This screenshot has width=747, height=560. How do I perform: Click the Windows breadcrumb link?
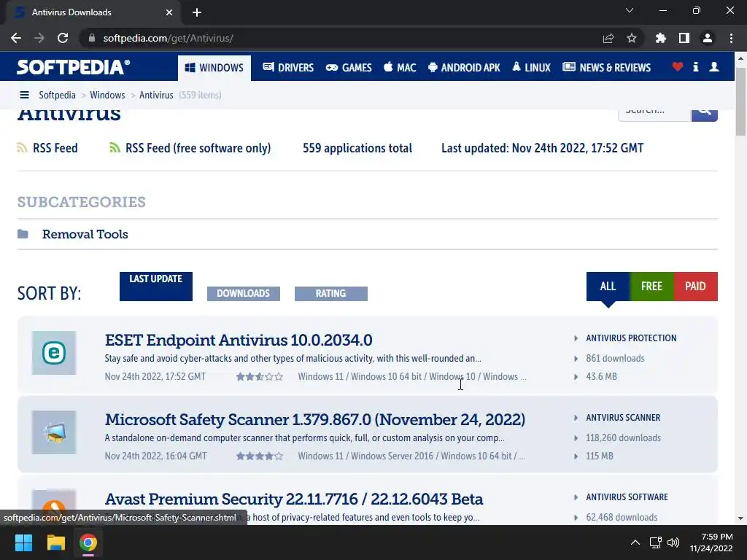107,95
